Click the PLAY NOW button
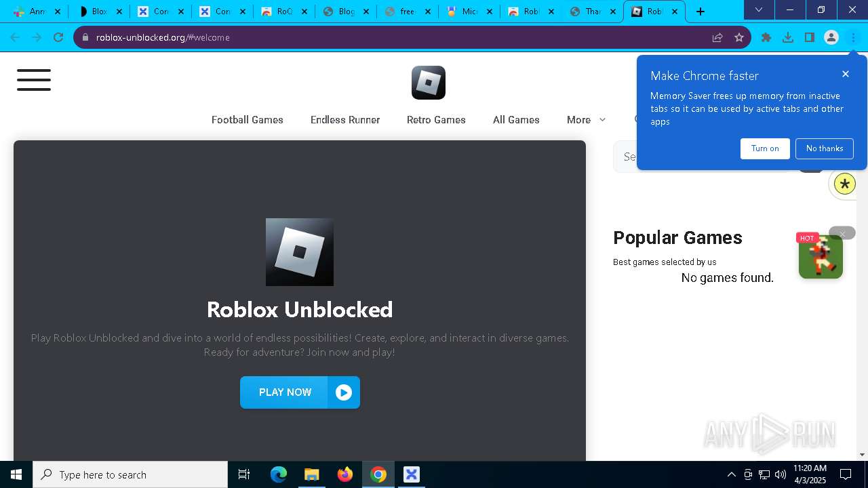868x488 pixels. pos(300,392)
